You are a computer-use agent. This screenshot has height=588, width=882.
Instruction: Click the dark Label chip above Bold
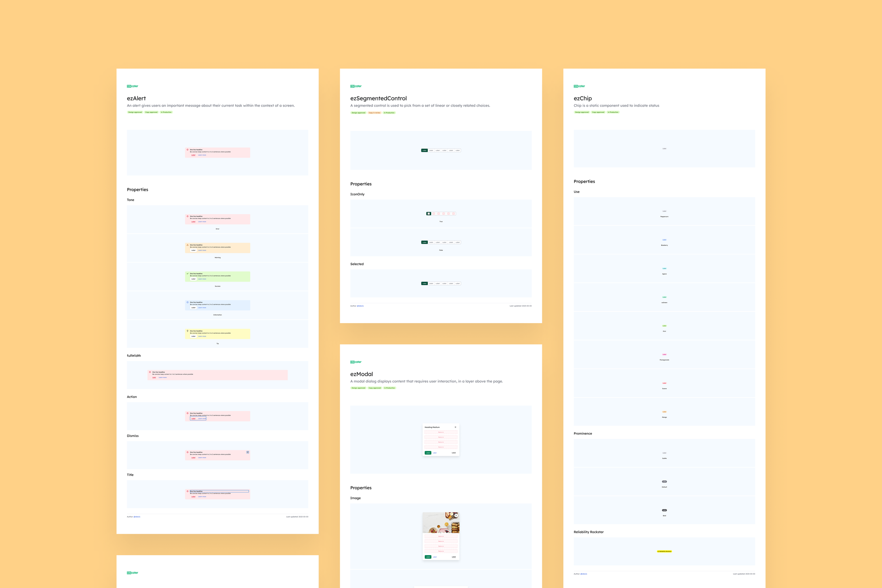tap(665, 510)
